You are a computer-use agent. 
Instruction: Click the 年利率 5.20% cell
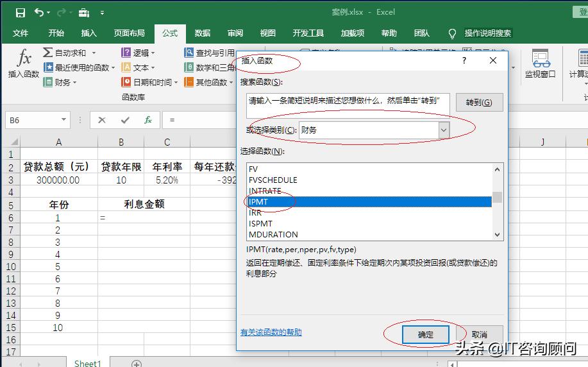click(x=167, y=180)
